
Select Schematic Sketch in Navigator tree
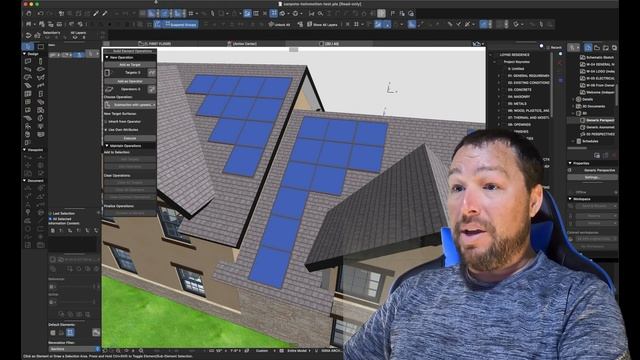click(598, 58)
